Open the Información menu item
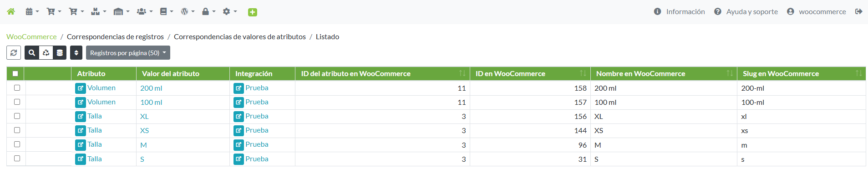 679,11
